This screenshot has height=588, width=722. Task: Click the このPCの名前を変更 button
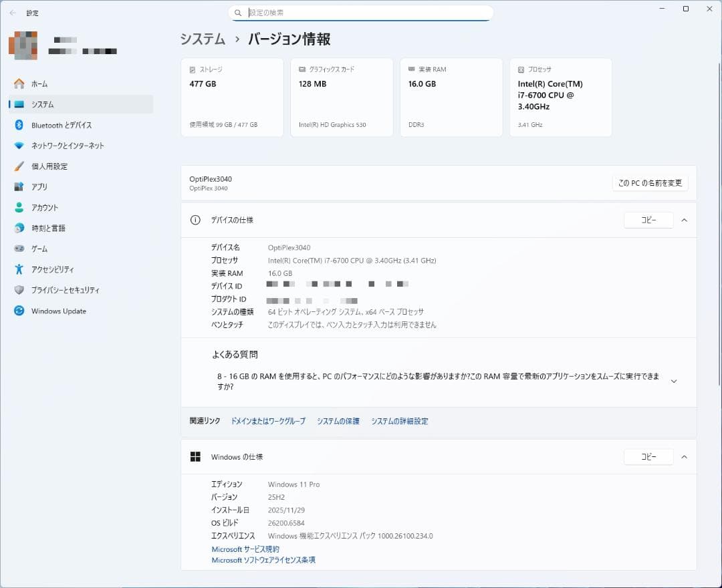[650, 182]
